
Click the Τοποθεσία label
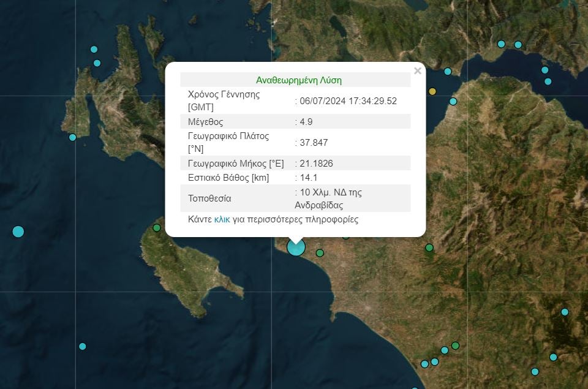coord(209,198)
